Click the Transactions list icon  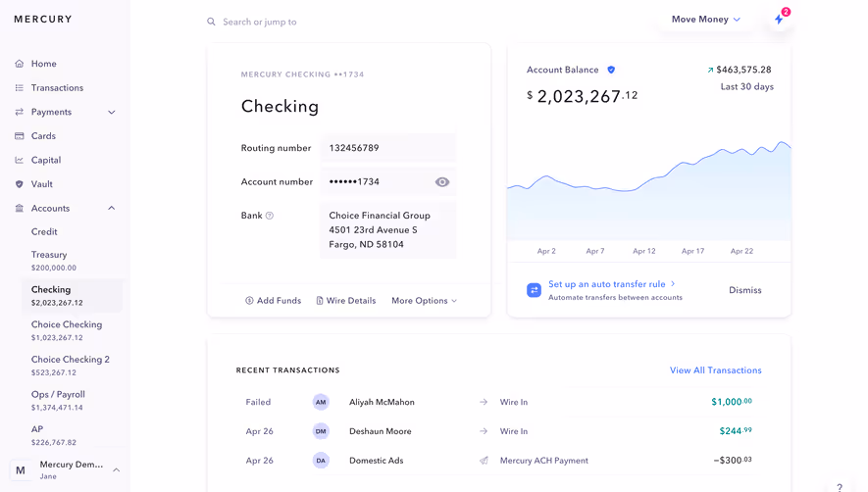point(20,87)
